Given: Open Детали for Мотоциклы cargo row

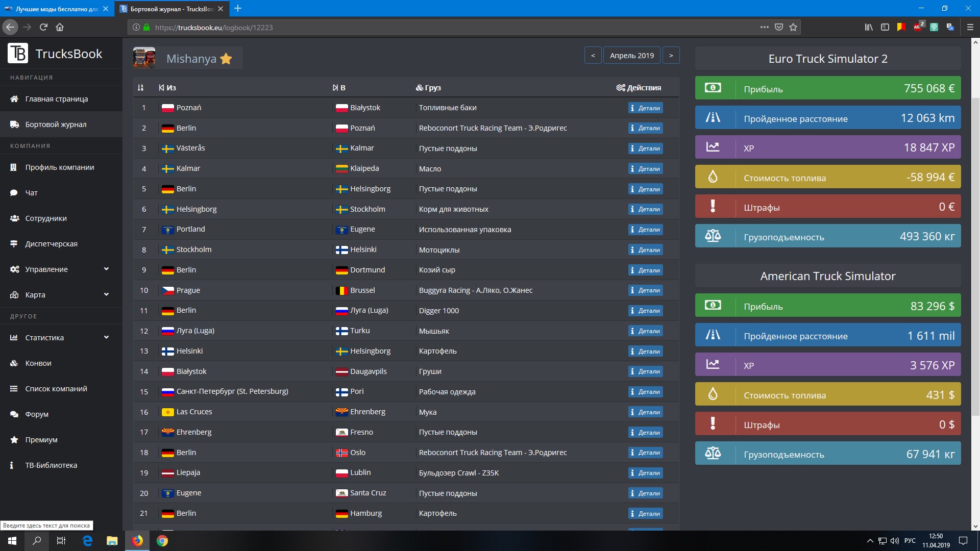Looking at the screenshot, I should (x=645, y=249).
